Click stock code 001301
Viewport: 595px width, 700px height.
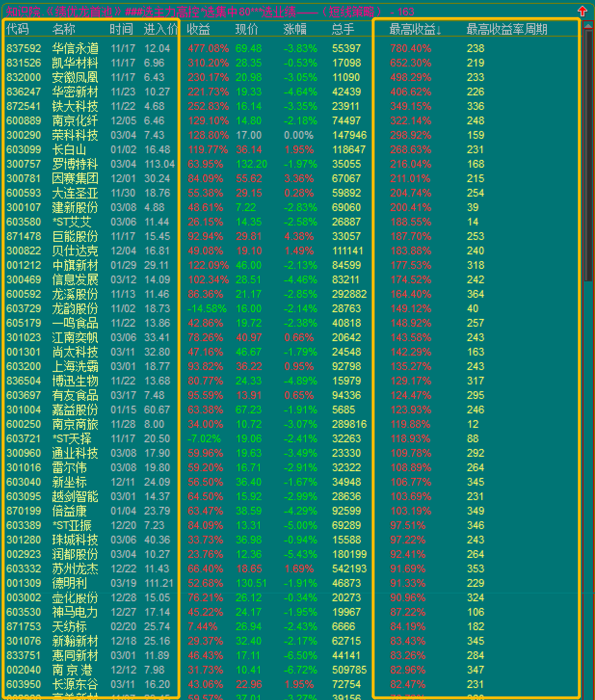(24, 352)
